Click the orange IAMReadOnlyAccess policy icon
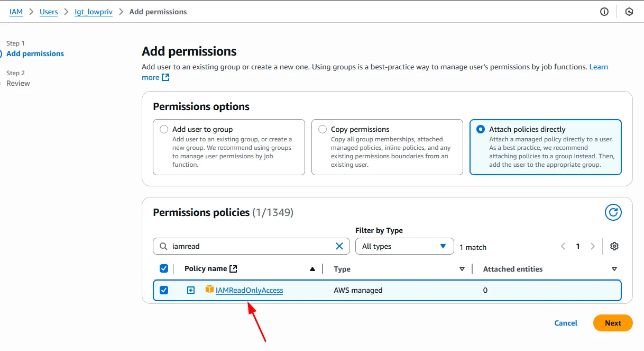The image size is (644, 351). coord(209,290)
